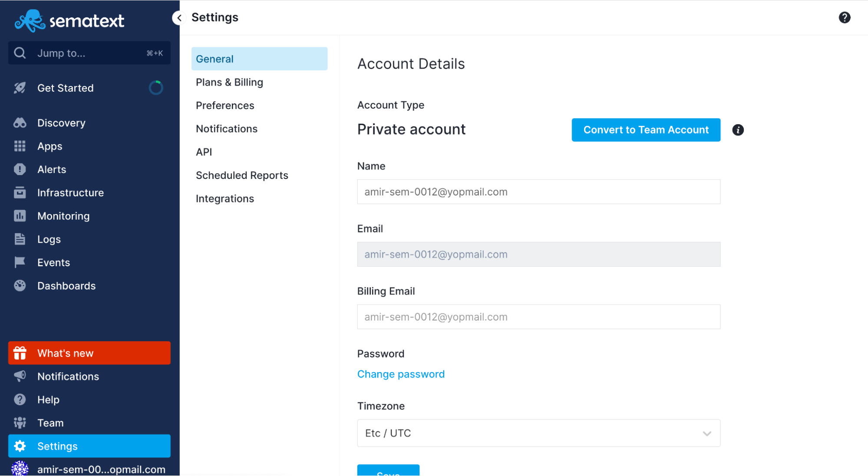
Task: Open the Integrations settings section
Action: coord(225,198)
